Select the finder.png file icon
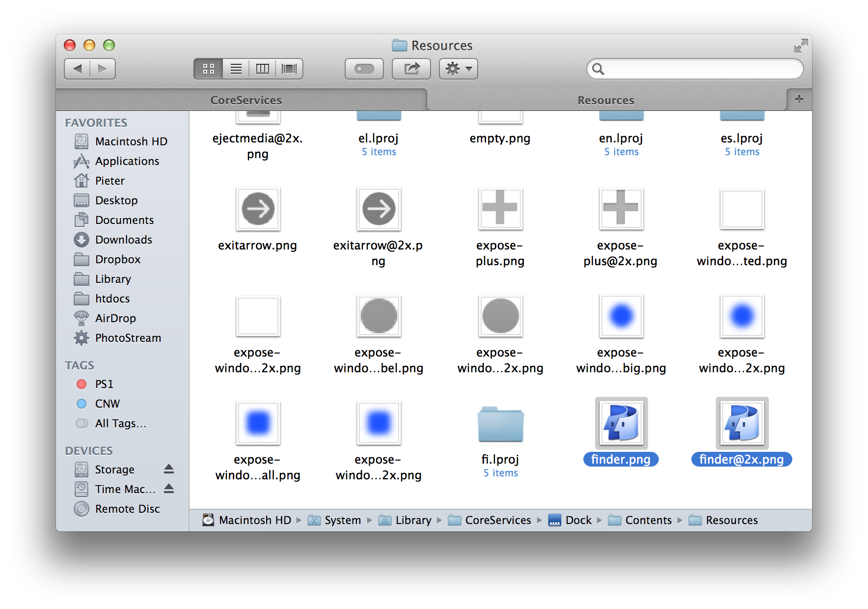Screen dimensions: 868x609 coord(621,423)
